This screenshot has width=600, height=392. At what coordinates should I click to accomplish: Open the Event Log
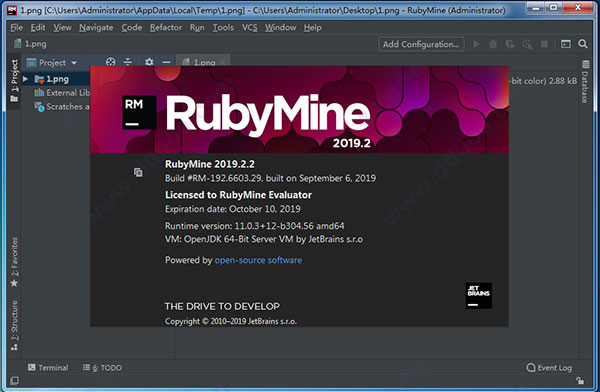[x=549, y=368]
